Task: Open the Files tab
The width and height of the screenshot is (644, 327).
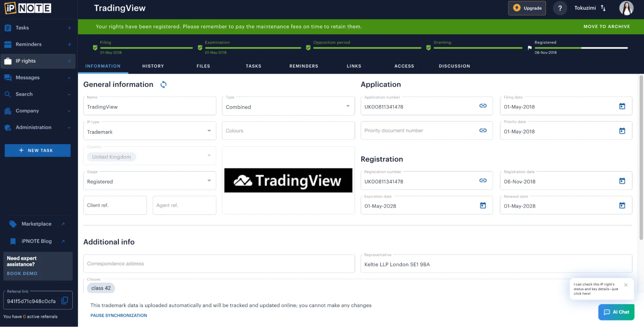Action: (x=203, y=66)
